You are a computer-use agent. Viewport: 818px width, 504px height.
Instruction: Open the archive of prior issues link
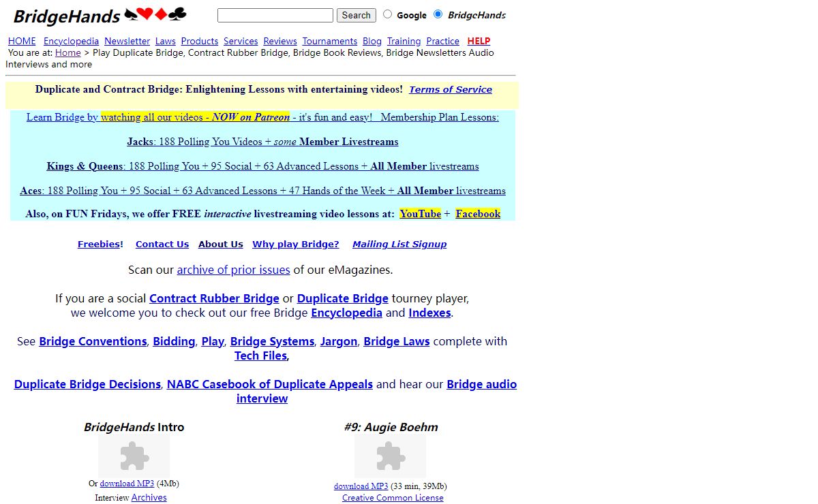[x=234, y=270]
